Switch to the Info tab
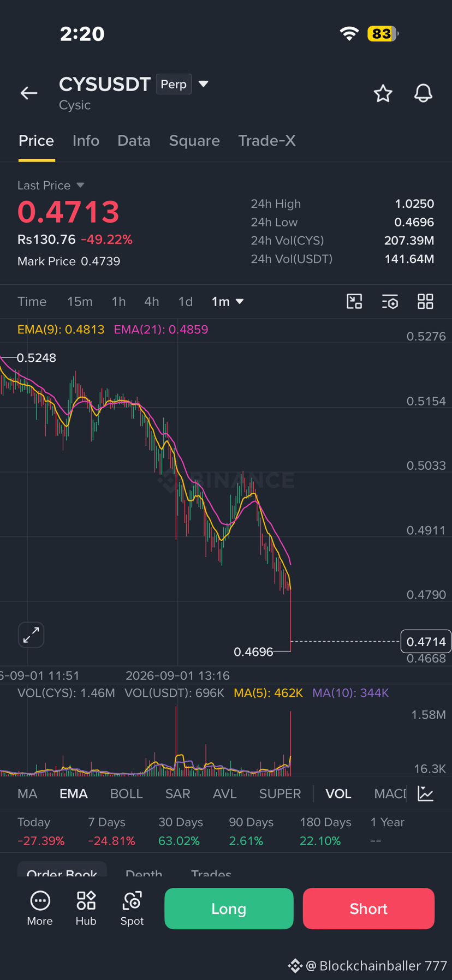This screenshot has height=980, width=452. pos(86,141)
